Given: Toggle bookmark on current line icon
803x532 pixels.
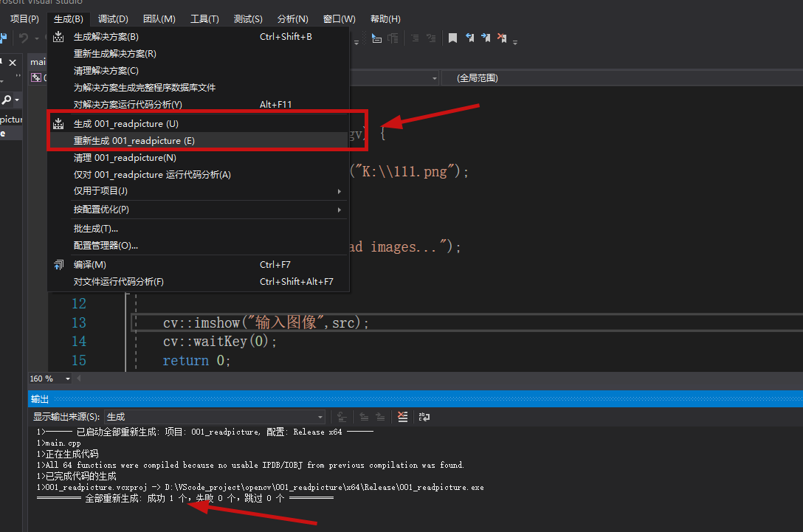Looking at the screenshot, I should (x=452, y=38).
